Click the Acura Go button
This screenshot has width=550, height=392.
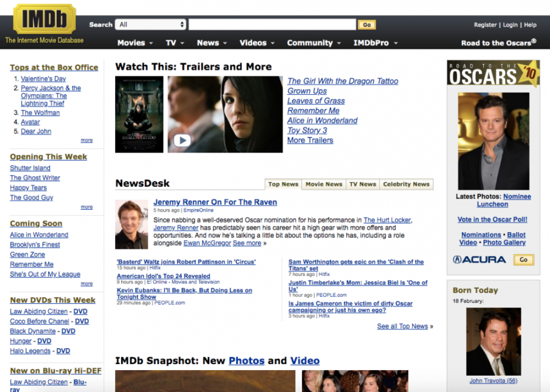(524, 260)
